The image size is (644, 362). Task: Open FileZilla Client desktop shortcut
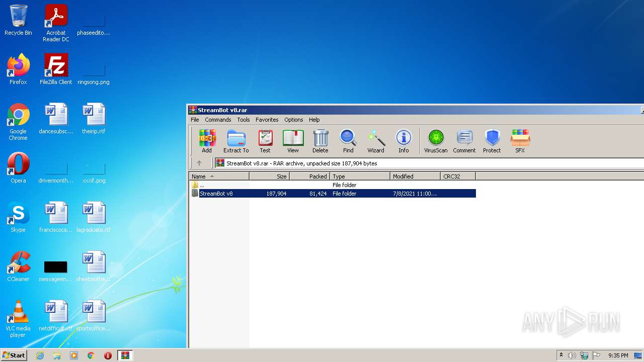click(x=56, y=69)
